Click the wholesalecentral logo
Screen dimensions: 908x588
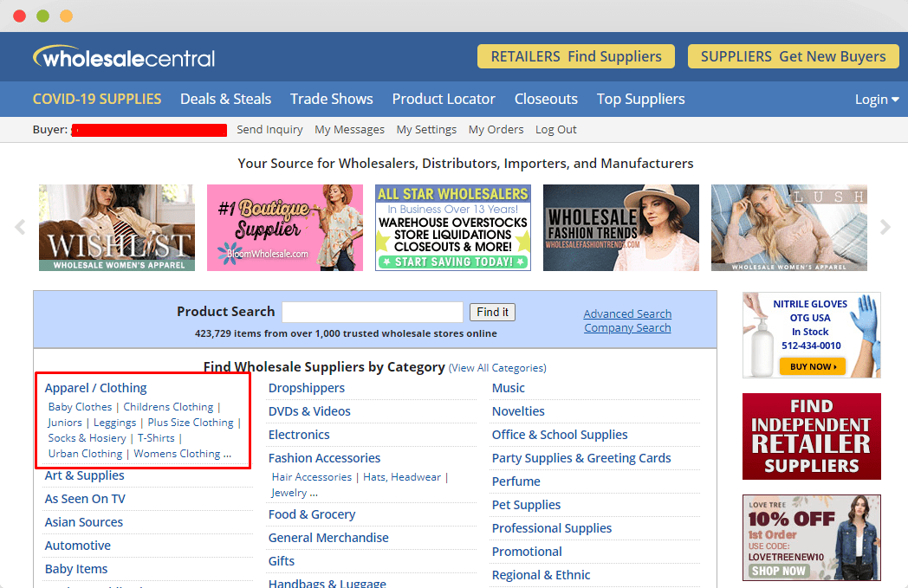(x=124, y=56)
